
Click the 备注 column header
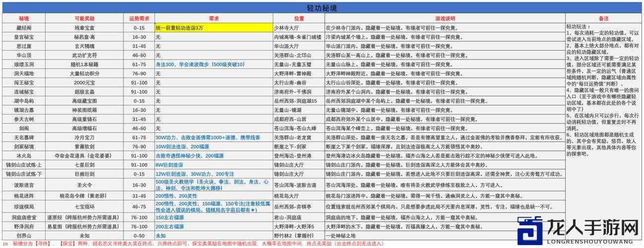point(603,18)
